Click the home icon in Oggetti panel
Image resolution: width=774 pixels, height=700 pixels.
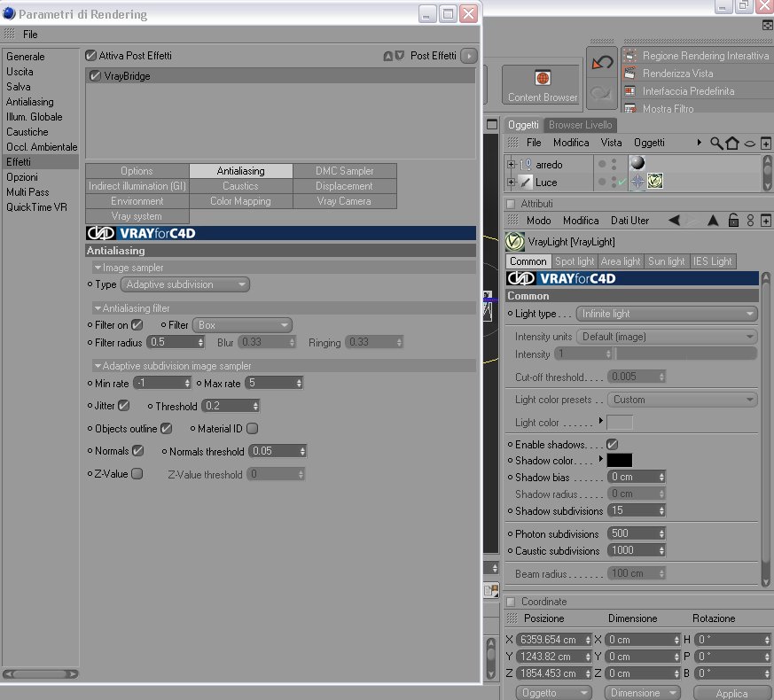coord(732,143)
